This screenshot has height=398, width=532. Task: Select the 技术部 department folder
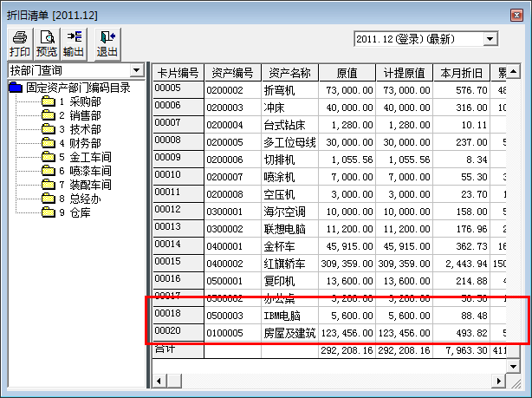(x=71, y=129)
